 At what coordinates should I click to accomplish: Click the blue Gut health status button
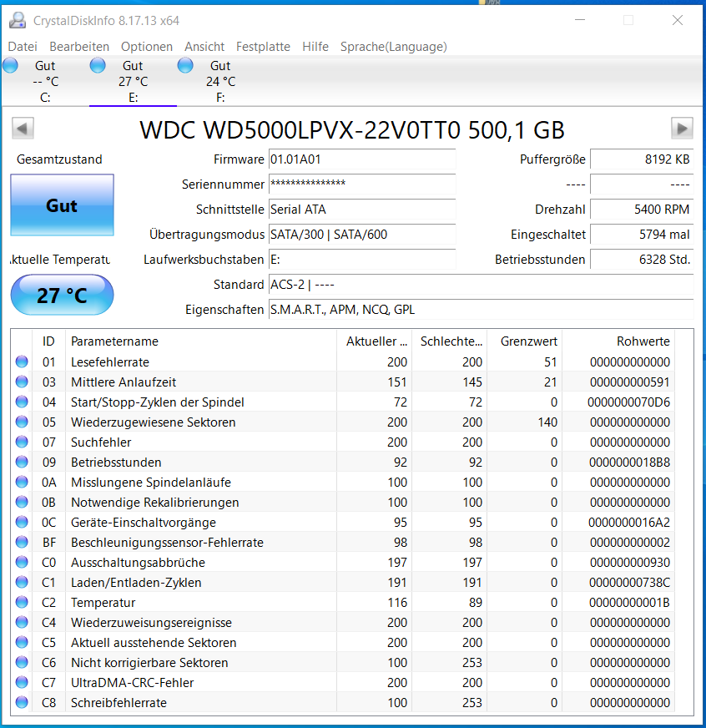[62, 205]
